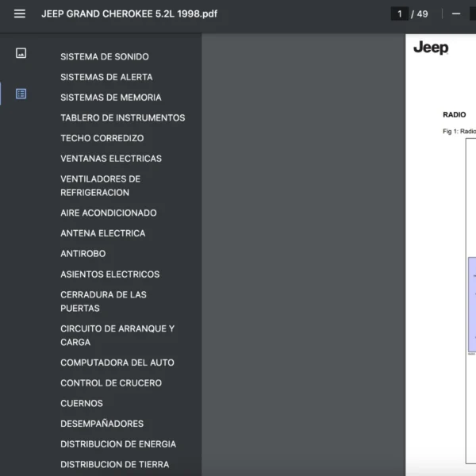The width and height of the screenshot is (476, 476).
Task: Click the zoom out minus icon
Action: 456,13
